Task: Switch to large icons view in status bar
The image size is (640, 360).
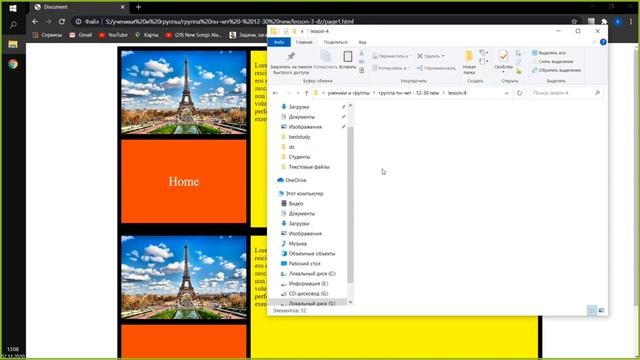Action: (601, 311)
